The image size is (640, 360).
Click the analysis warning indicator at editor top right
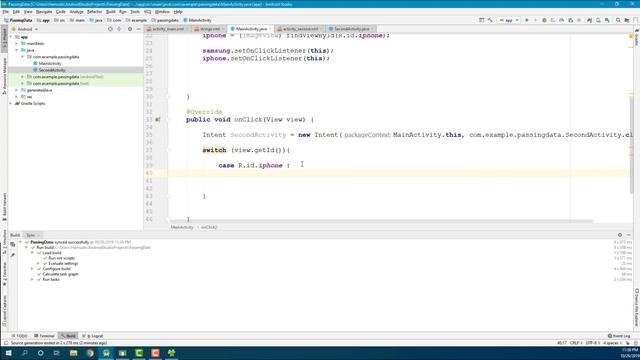click(x=631, y=37)
